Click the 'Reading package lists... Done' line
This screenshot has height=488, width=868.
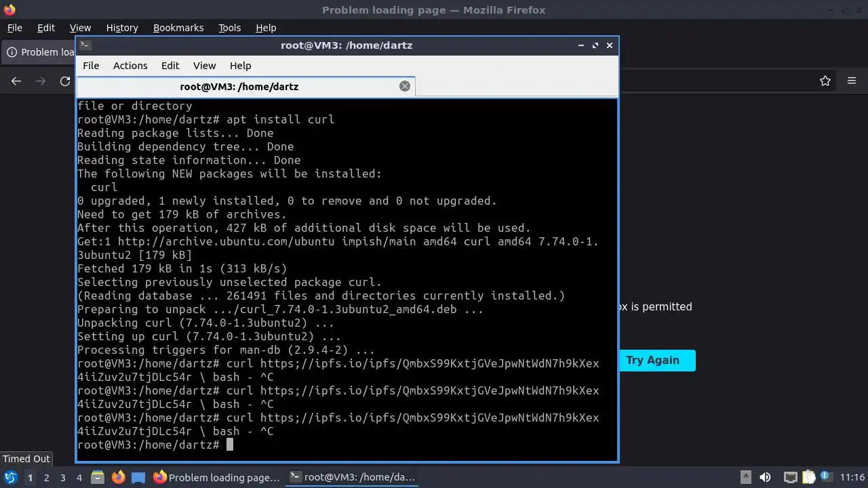176,133
